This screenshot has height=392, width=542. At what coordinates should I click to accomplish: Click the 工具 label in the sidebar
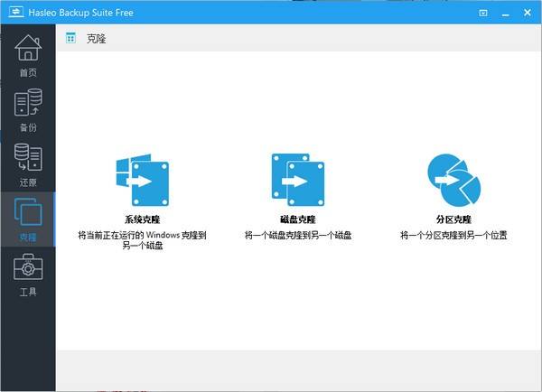[28, 292]
